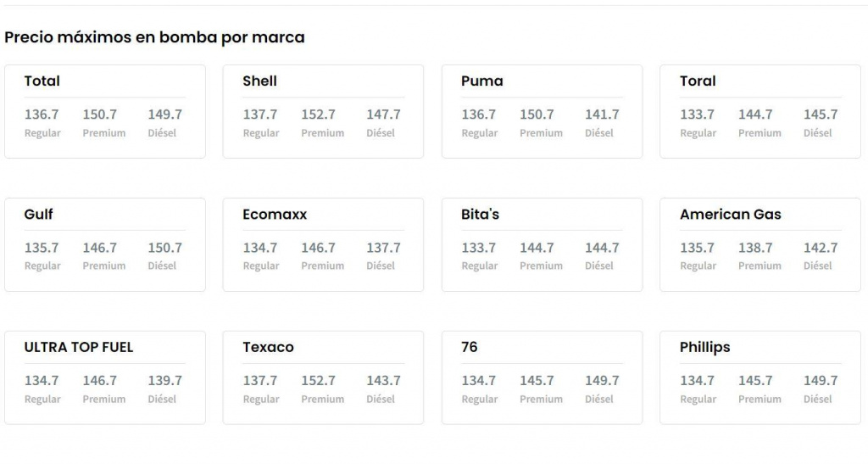Click Puma's Diésel price 141.7

(602, 115)
